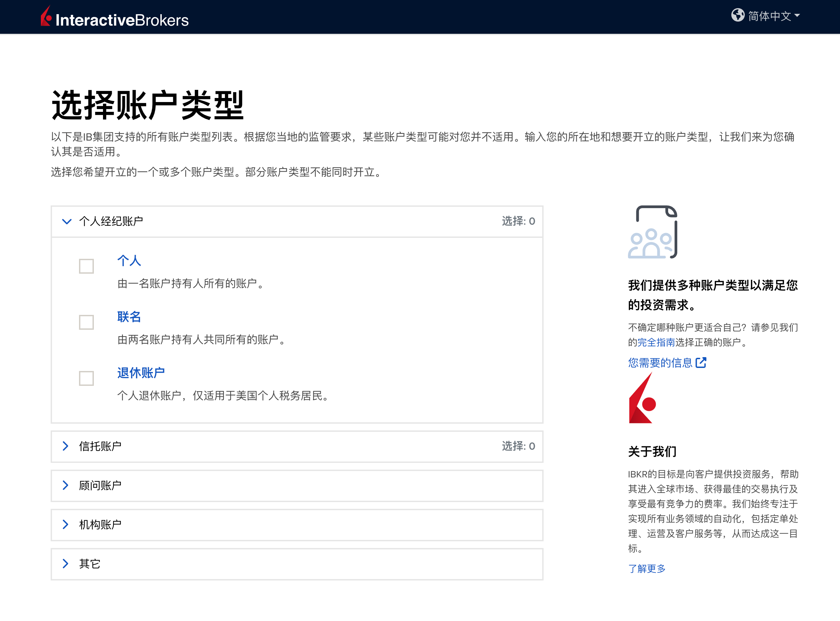Click the red flame part of header logo
Screen dimensions: 840x621
[46, 17]
